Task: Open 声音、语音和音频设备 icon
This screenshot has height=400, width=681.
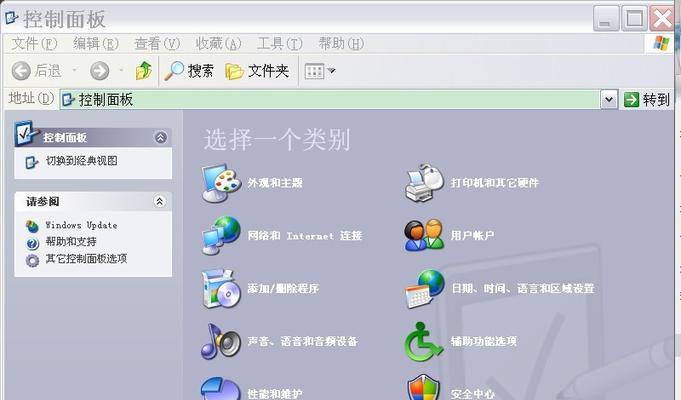Action: 221,341
